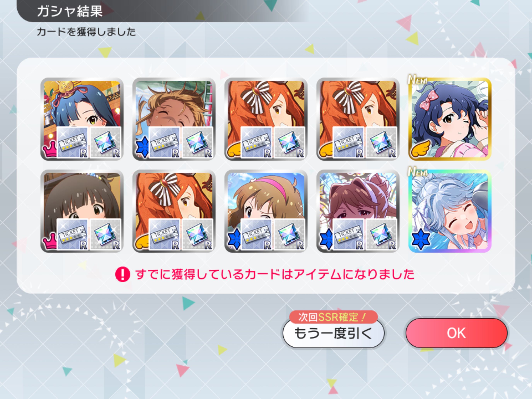
Task: Select the blue-haired girl card with gold hairpin
Action: [x=82, y=119]
